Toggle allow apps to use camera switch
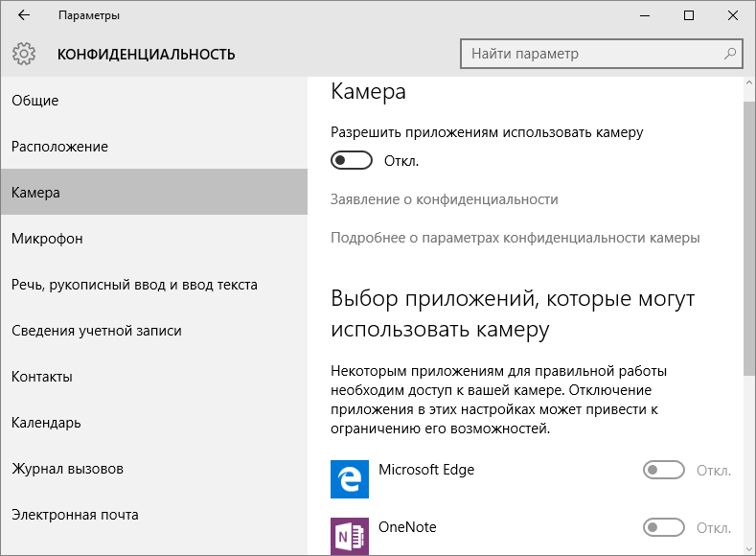Screen dimensions: 756x556 pos(352,161)
